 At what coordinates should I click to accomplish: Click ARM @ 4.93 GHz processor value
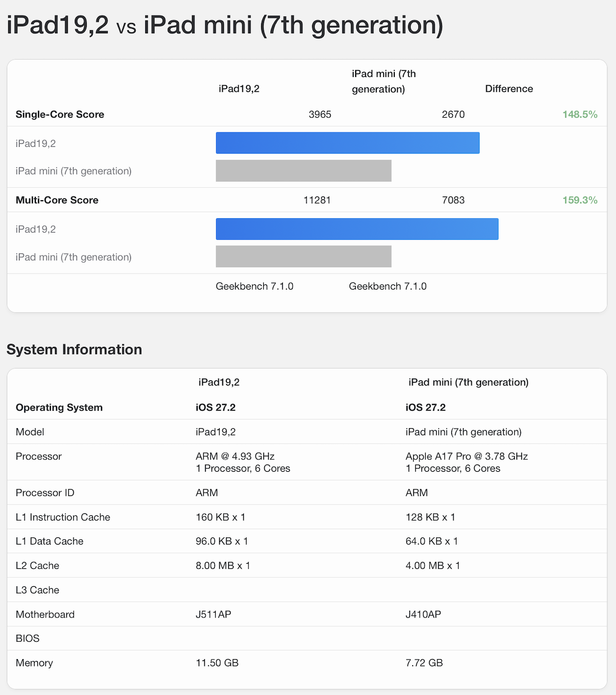coord(235,456)
